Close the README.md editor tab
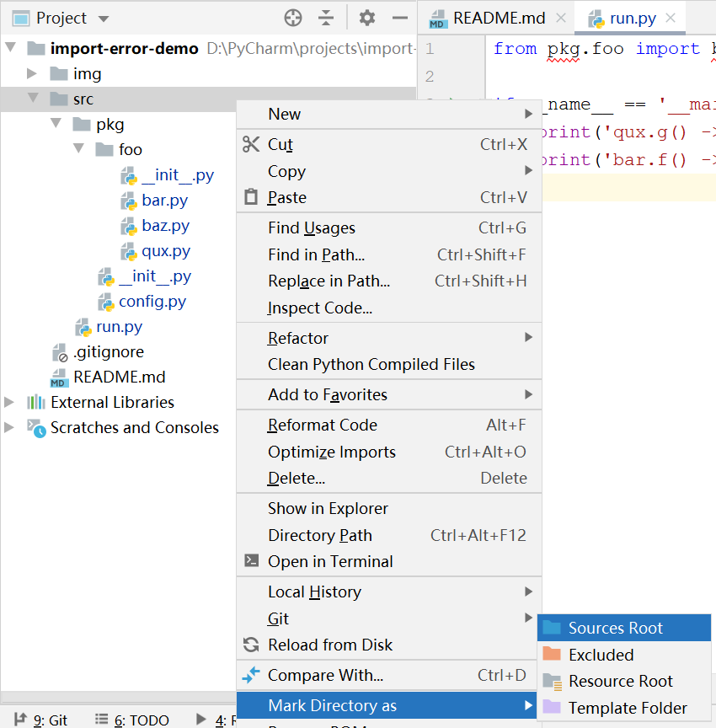Screen dimensions: 716x728 560,18
